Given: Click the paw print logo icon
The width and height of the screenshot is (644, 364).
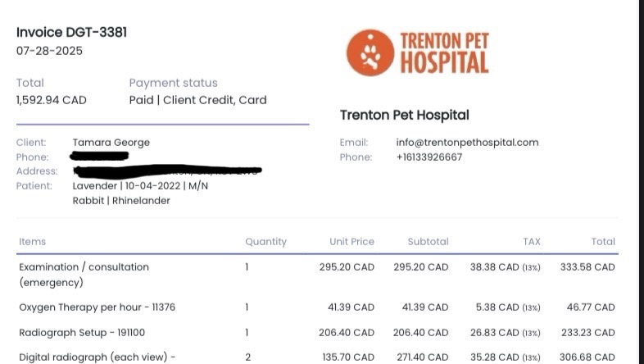Looking at the screenshot, I should pos(370,52).
